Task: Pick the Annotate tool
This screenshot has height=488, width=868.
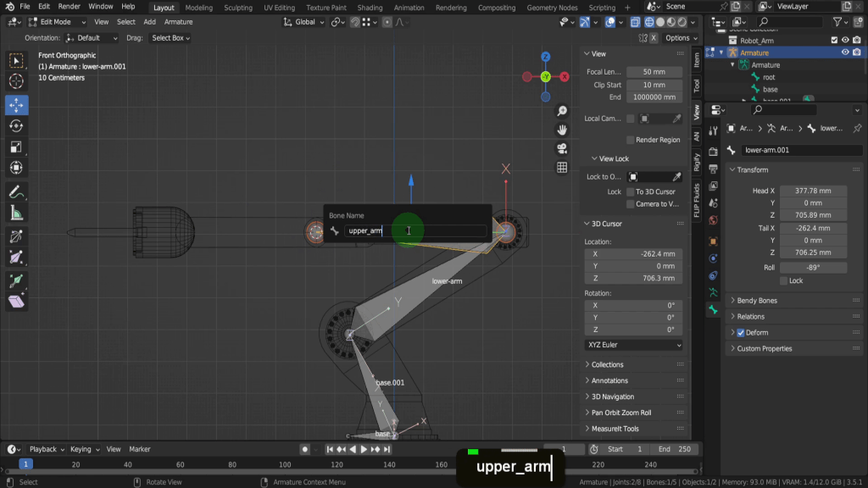Action: [x=16, y=192]
